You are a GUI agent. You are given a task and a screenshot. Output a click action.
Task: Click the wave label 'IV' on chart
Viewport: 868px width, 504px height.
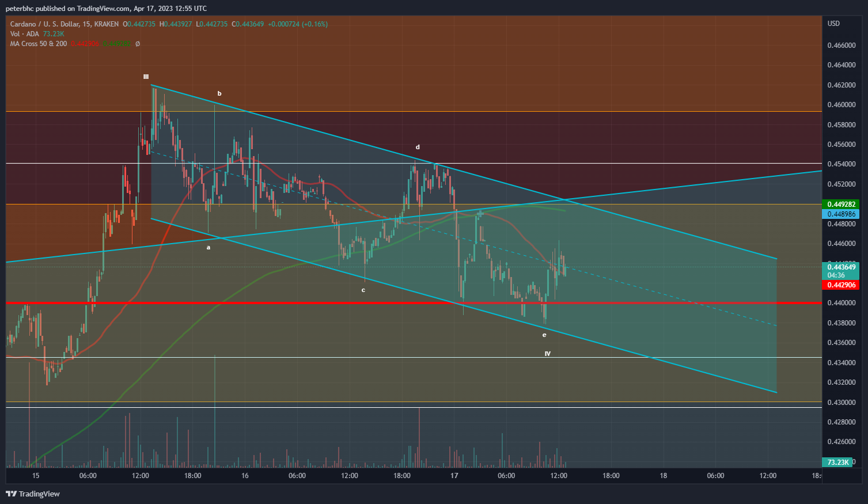[x=548, y=354]
